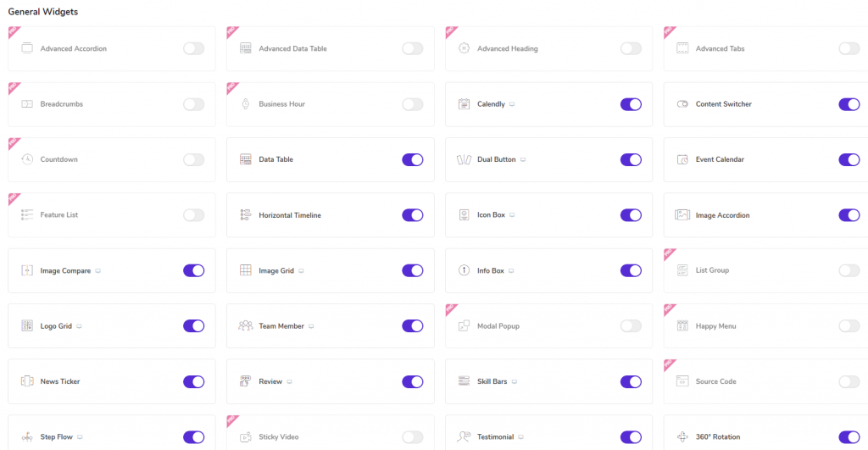Click the Calendly widget icon
Viewport: 868px width, 450px height.
point(464,104)
